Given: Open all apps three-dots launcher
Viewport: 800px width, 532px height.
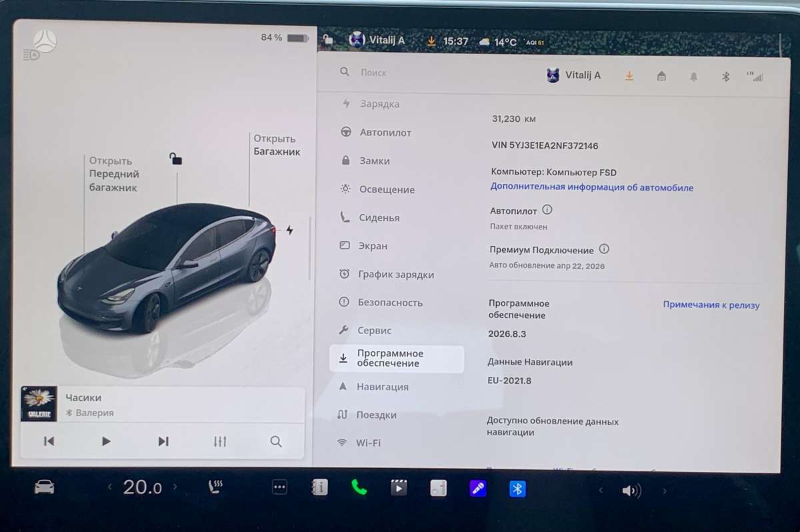Looking at the screenshot, I should [279, 488].
